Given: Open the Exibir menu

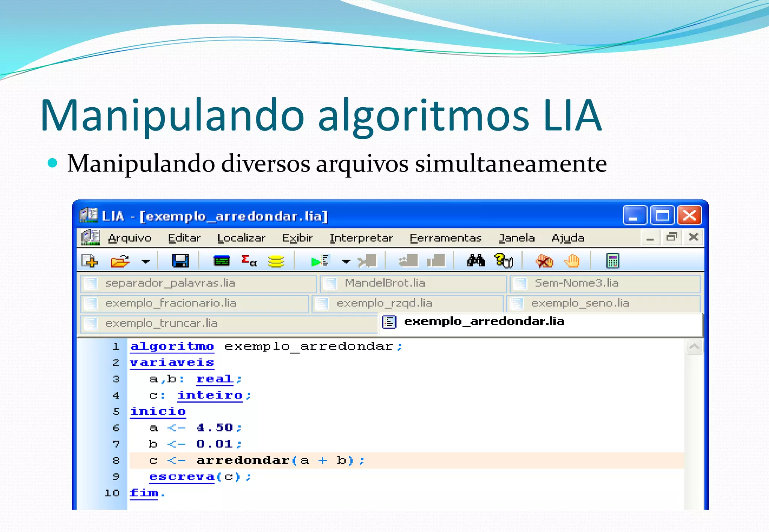Looking at the screenshot, I should click(x=297, y=238).
